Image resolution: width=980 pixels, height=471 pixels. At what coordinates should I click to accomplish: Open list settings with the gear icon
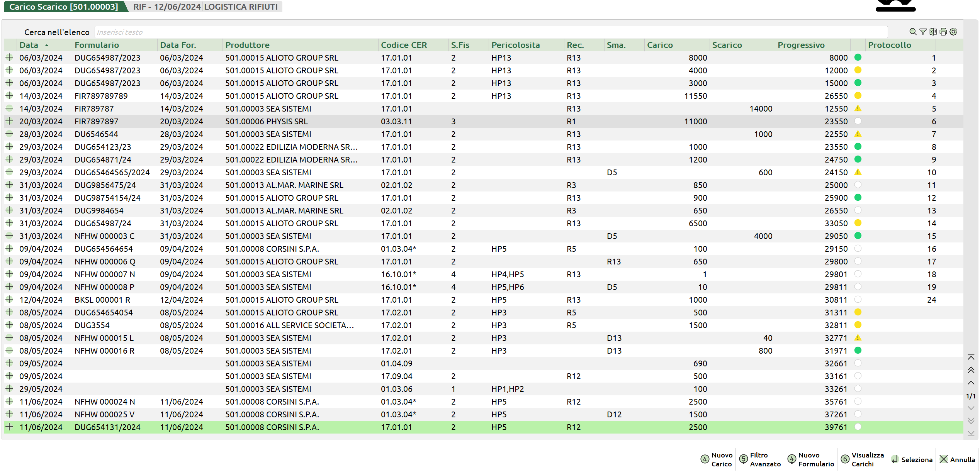coord(953,32)
